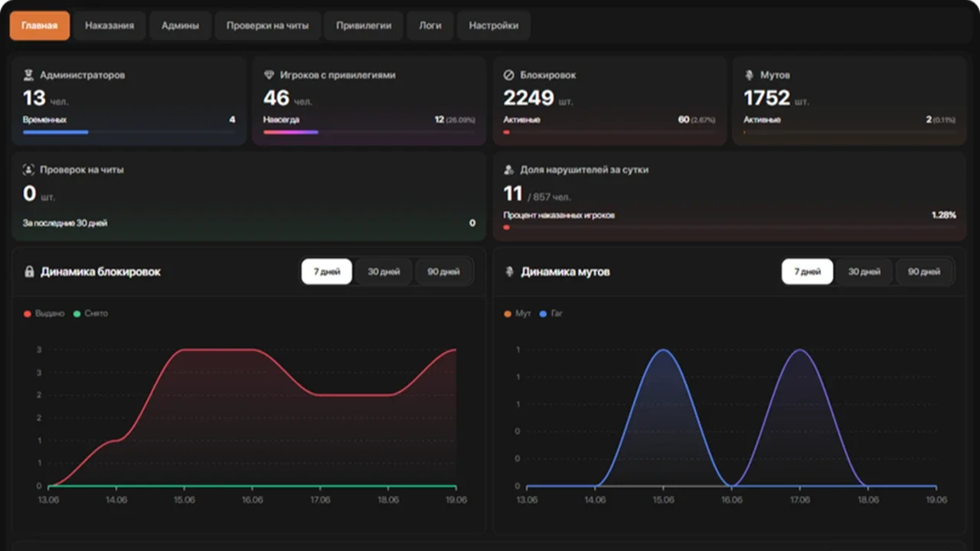This screenshot has width=980, height=551.
Task: Click the Администраторов card icon
Action: [28, 75]
